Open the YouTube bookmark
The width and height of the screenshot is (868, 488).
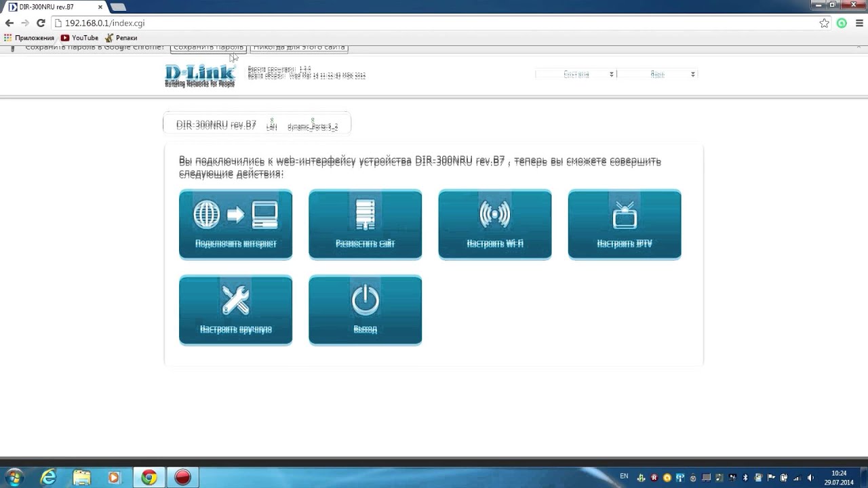pos(79,38)
